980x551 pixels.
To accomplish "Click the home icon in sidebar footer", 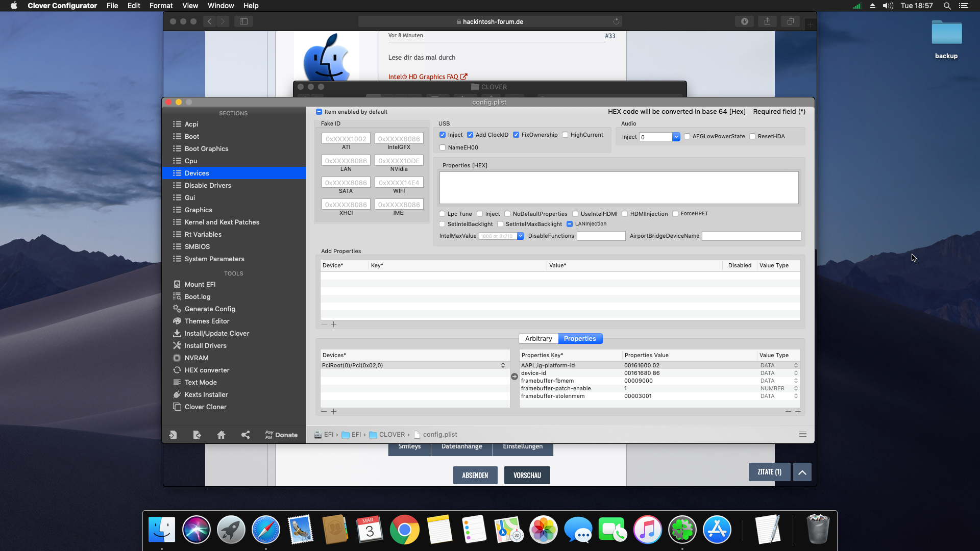I will (x=221, y=435).
